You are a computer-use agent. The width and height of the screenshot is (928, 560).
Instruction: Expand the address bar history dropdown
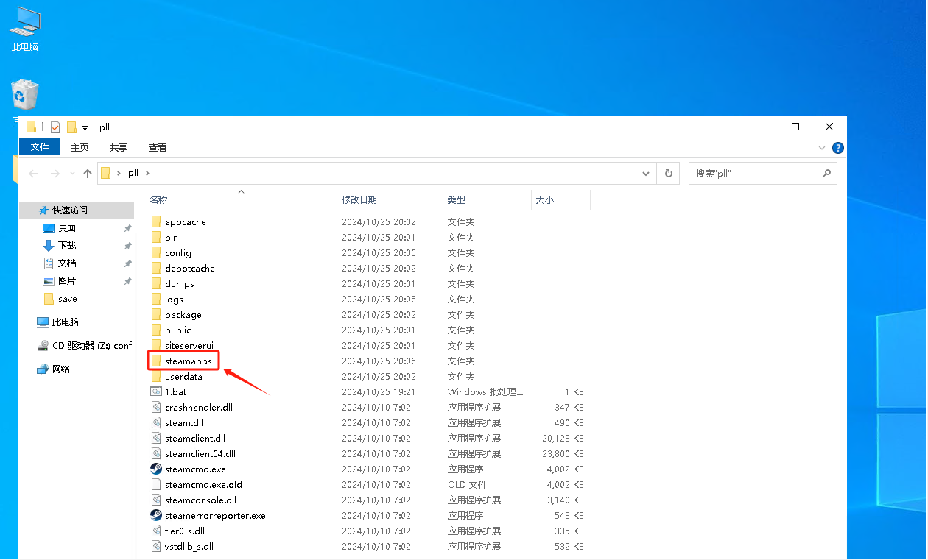point(646,173)
